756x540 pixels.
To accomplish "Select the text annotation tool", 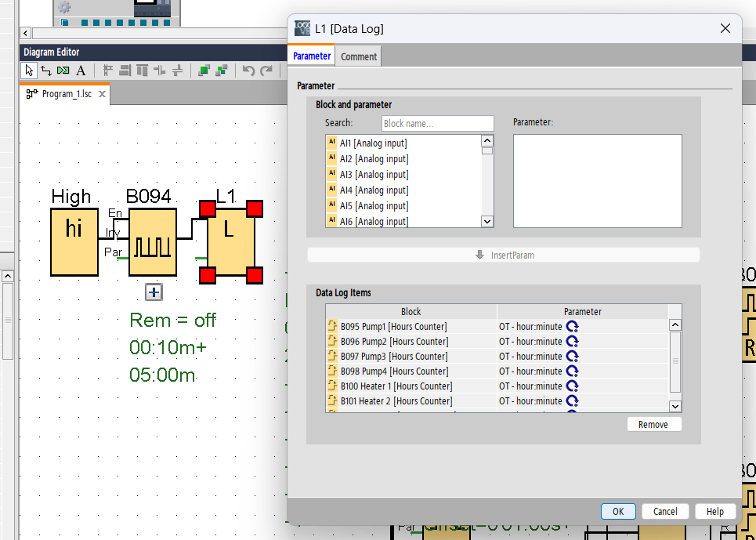I will point(81,71).
